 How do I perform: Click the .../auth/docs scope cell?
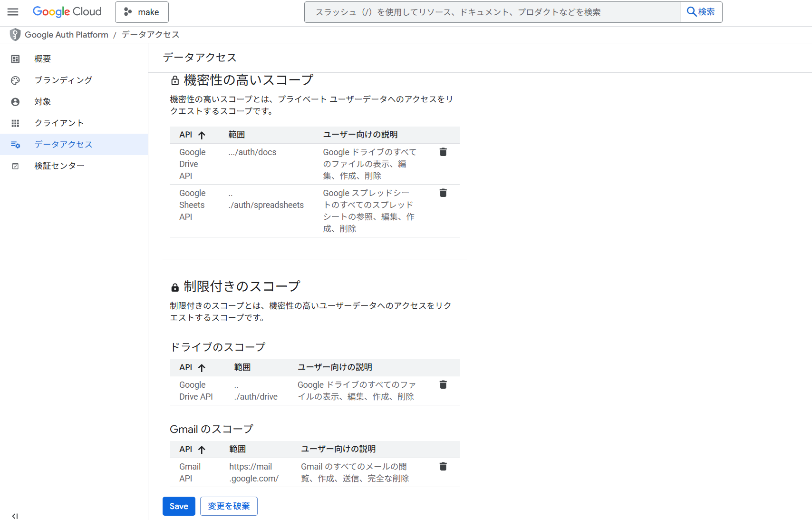click(252, 152)
